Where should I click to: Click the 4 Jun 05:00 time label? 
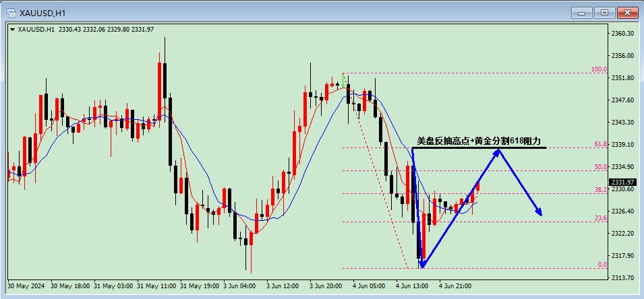coord(369,286)
